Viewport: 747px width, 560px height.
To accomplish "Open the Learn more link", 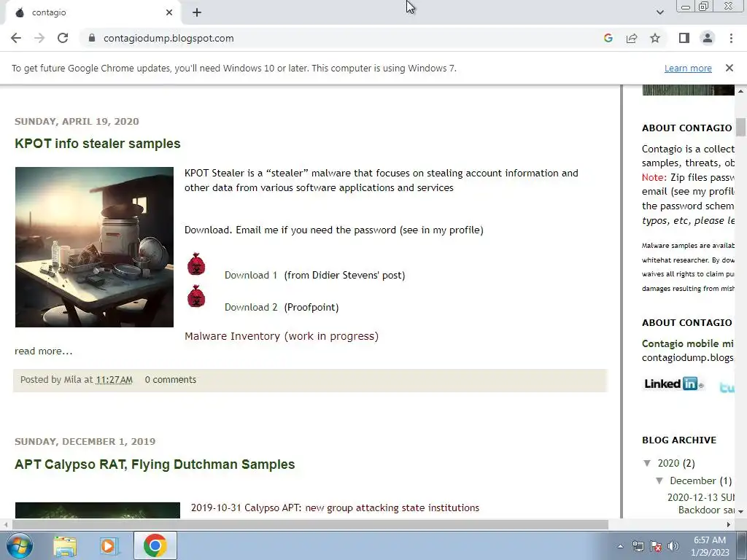I will click(x=688, y=68).
